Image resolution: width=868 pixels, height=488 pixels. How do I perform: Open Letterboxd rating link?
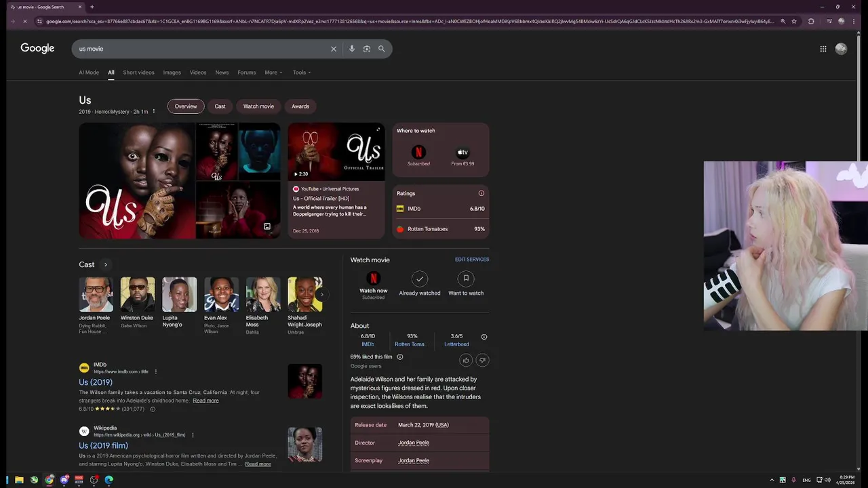click(456, 344)
